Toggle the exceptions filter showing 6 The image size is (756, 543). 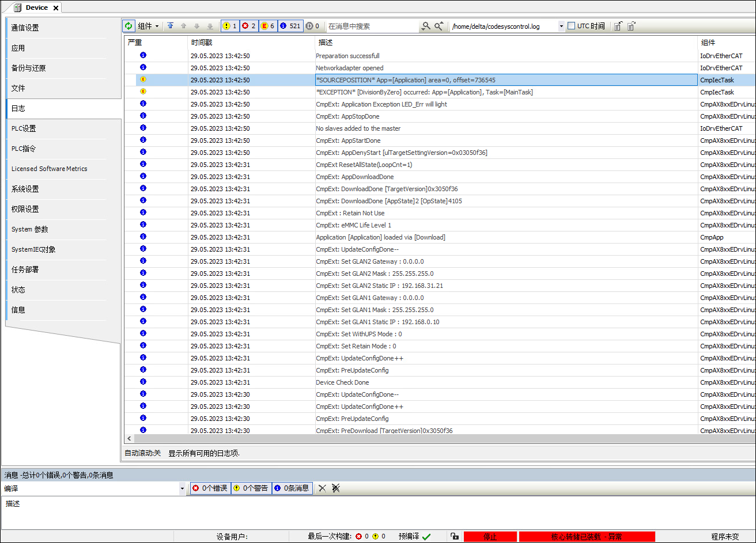click(268, 26)
